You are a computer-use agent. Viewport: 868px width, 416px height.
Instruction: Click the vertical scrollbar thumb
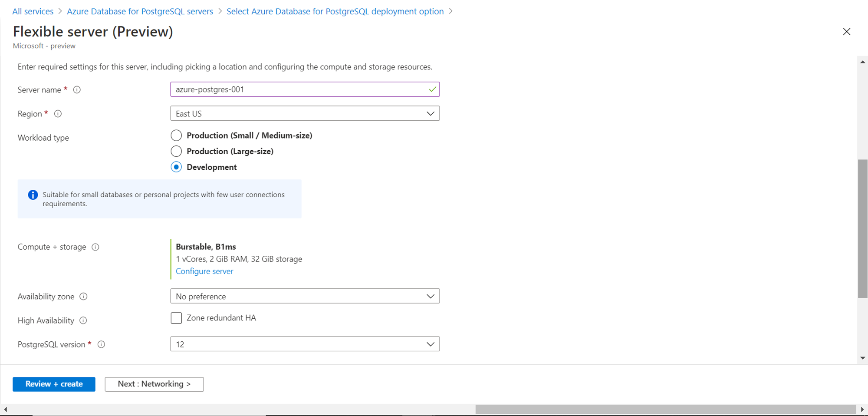tap(862, 228)
